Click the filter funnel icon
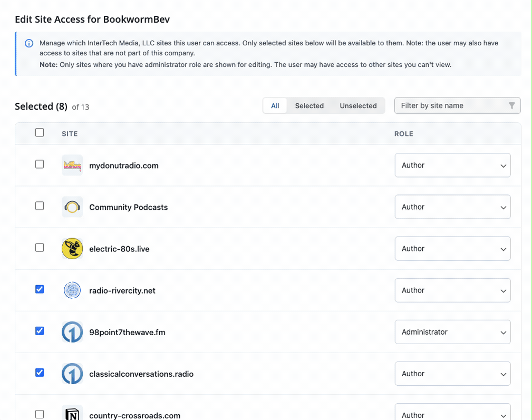Screen dimensions: 532x420 click(x=511, y=106)
